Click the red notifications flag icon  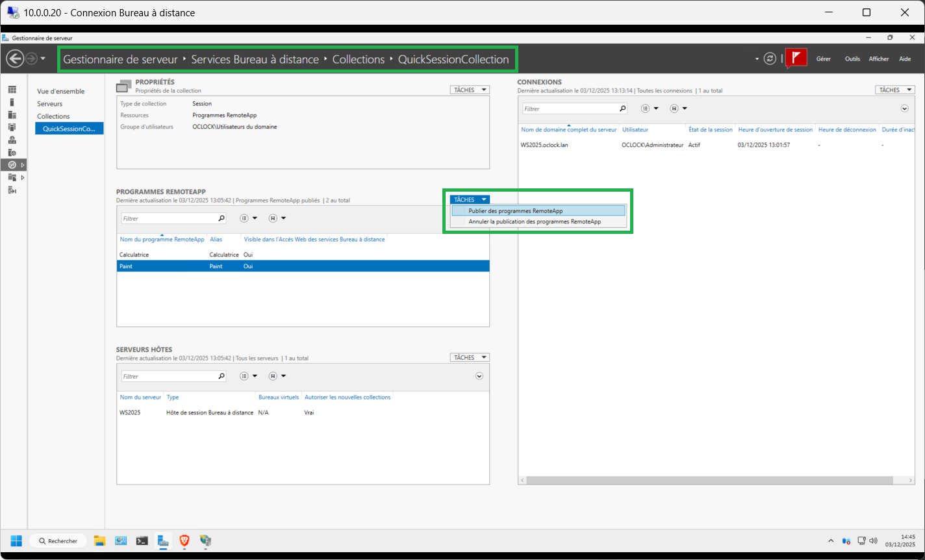[x=796, y=58]
